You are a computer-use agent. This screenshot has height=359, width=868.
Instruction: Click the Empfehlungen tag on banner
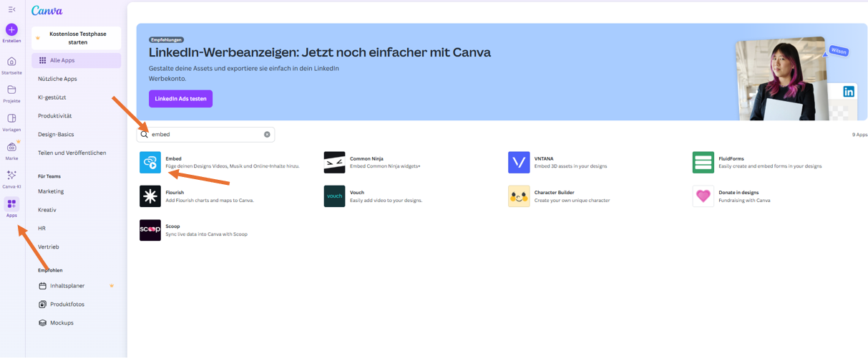pyautogui.click(x=167, y=40)
